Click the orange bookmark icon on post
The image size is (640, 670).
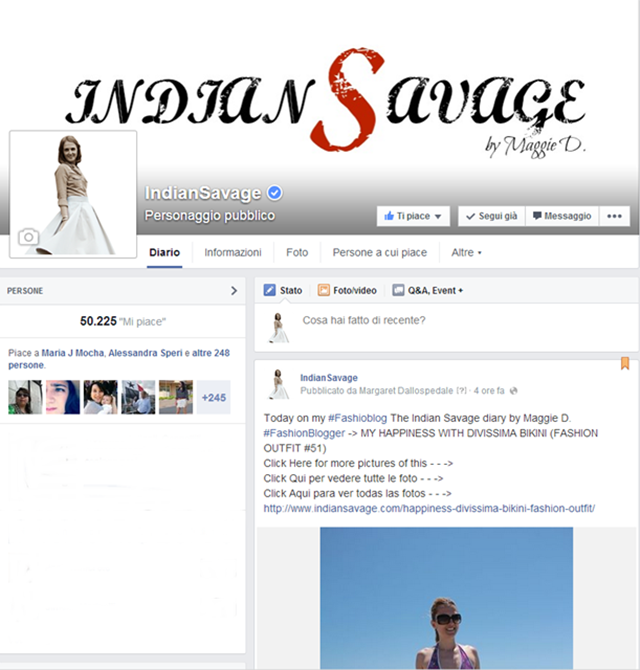(x=625, y=363)
